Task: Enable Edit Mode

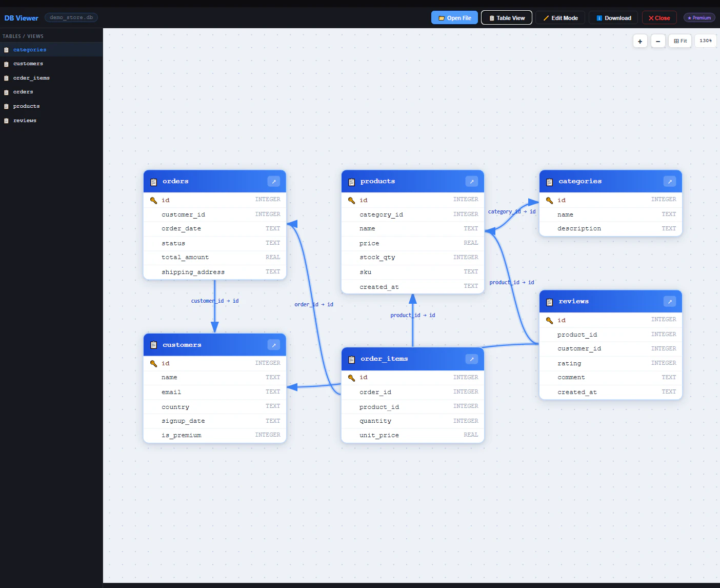Action: tap(560, 17)
